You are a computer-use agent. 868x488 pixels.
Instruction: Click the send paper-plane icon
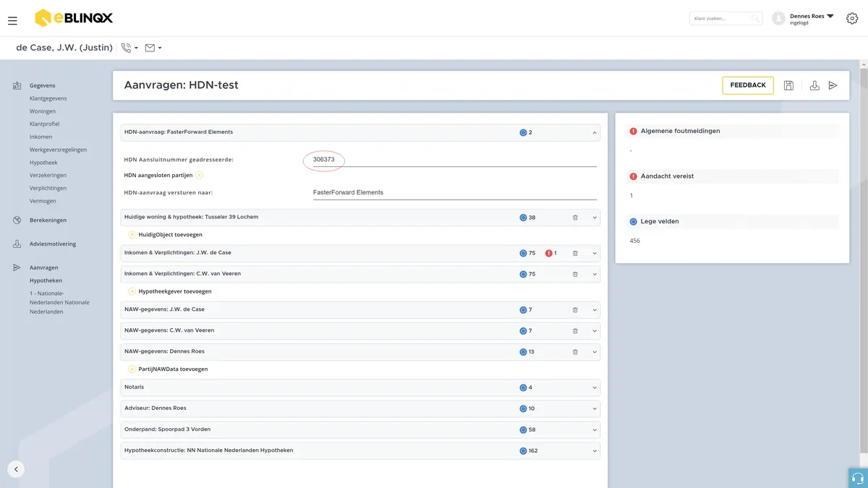click(x=833, y=85)
